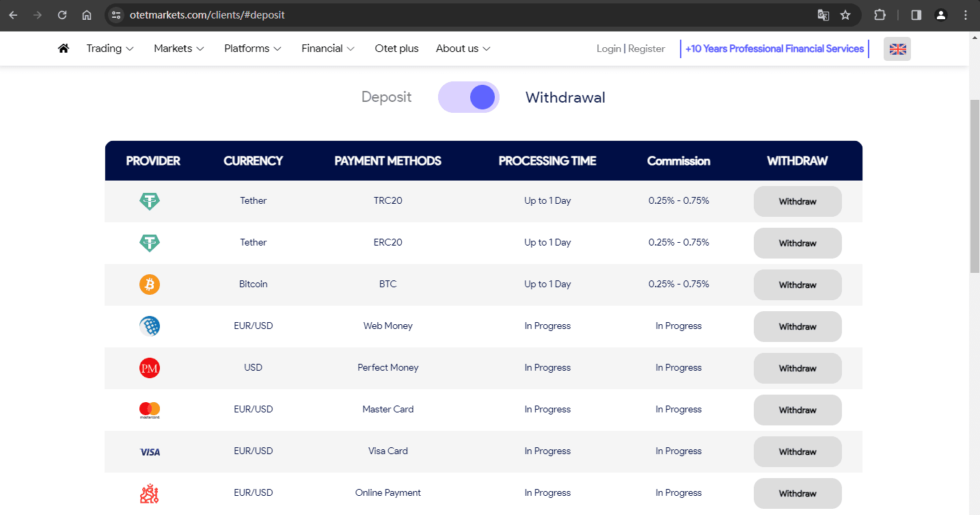Click the Tether TRC20 provider logo
This screenshot has height=515, width=980.
150,201
